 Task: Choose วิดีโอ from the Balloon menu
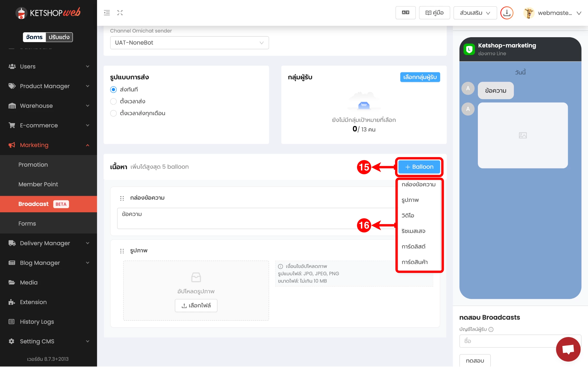point(408,215)
